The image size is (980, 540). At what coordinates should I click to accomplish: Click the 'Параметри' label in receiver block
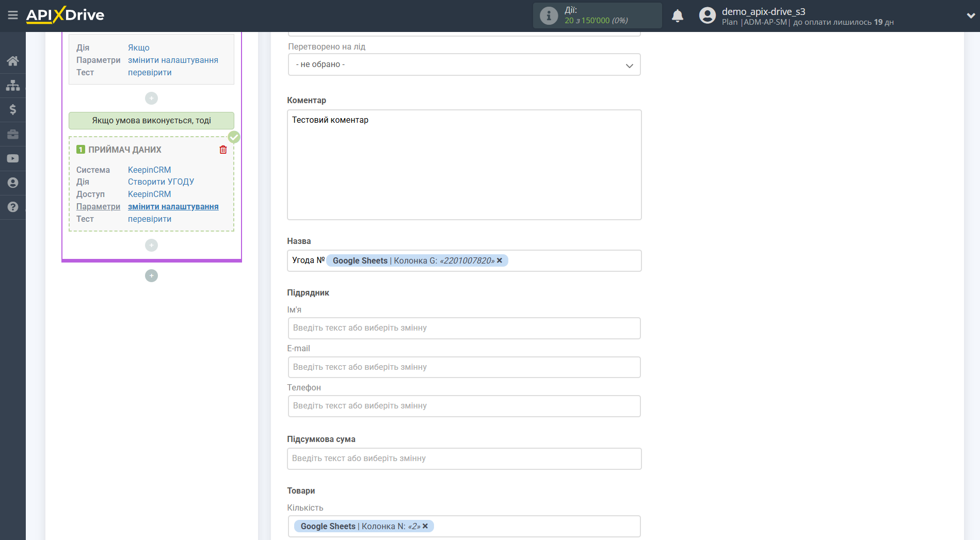[x=98, y=206]
